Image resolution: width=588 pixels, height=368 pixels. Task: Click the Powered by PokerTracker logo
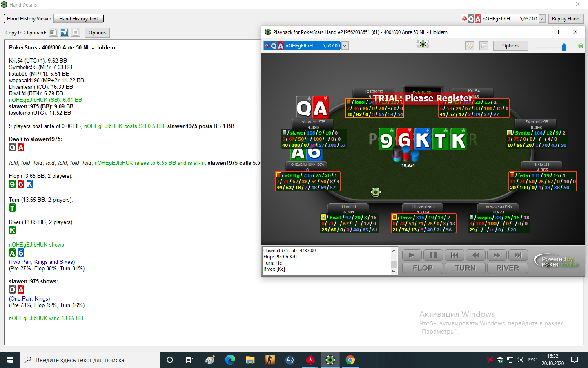[x=557, y=261]
